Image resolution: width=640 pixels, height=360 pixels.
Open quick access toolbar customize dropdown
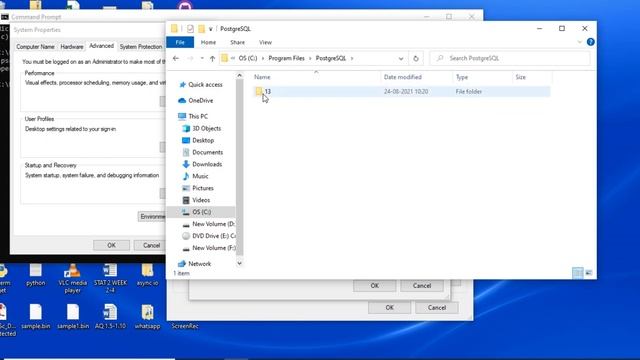pyautogui.click(x=211, y=29)
